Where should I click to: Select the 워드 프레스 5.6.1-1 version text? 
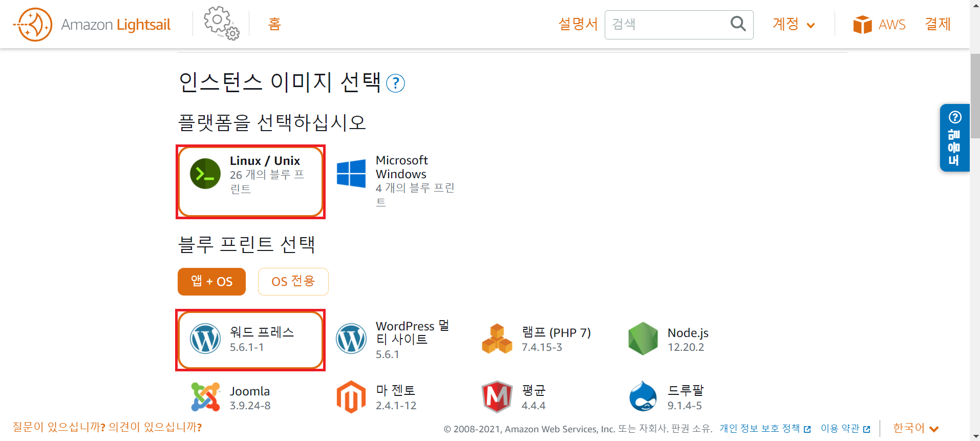247,347
